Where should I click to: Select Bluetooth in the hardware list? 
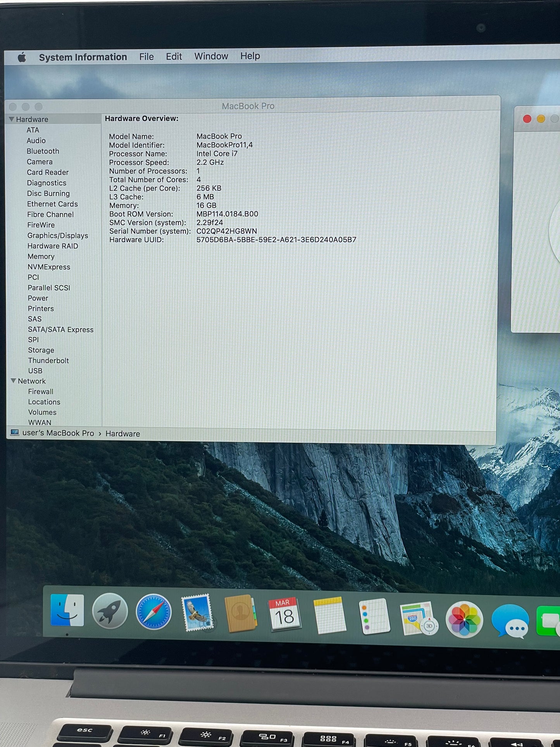(x=43, y=151)
